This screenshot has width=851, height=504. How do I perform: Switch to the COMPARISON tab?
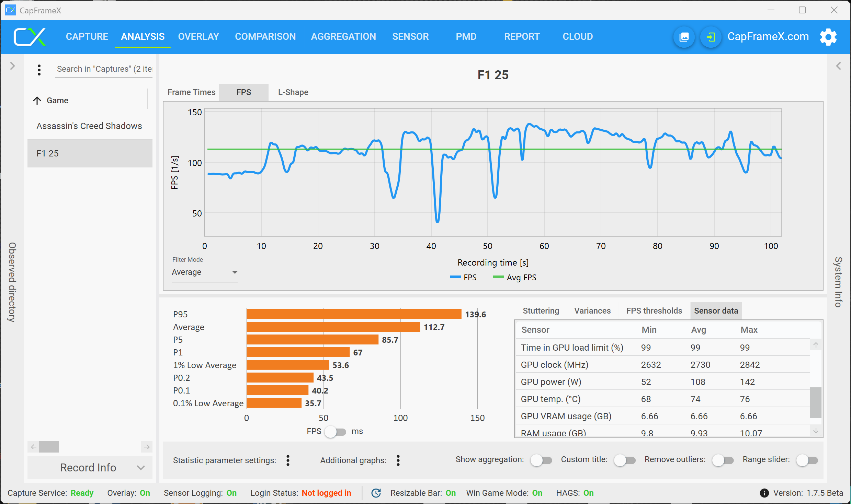coord(265,36)
